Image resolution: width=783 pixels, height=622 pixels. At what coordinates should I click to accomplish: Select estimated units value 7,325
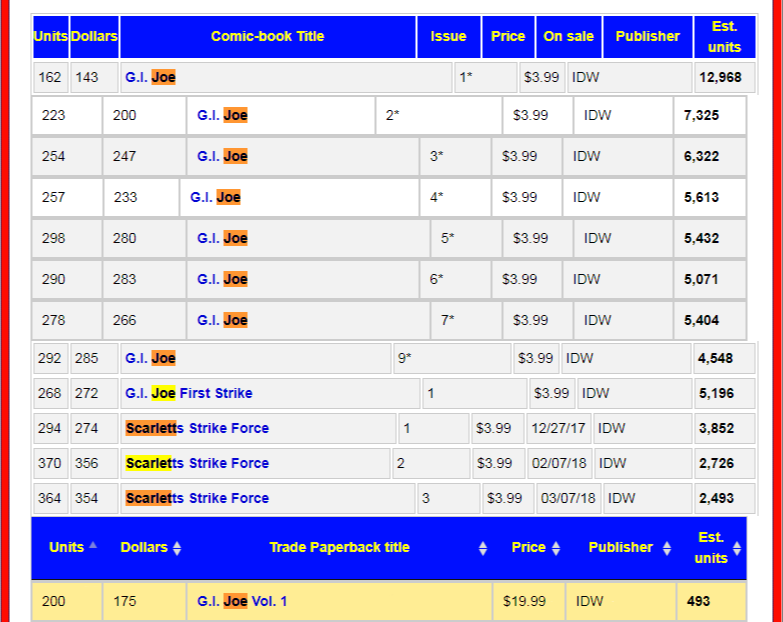[701, 115]
